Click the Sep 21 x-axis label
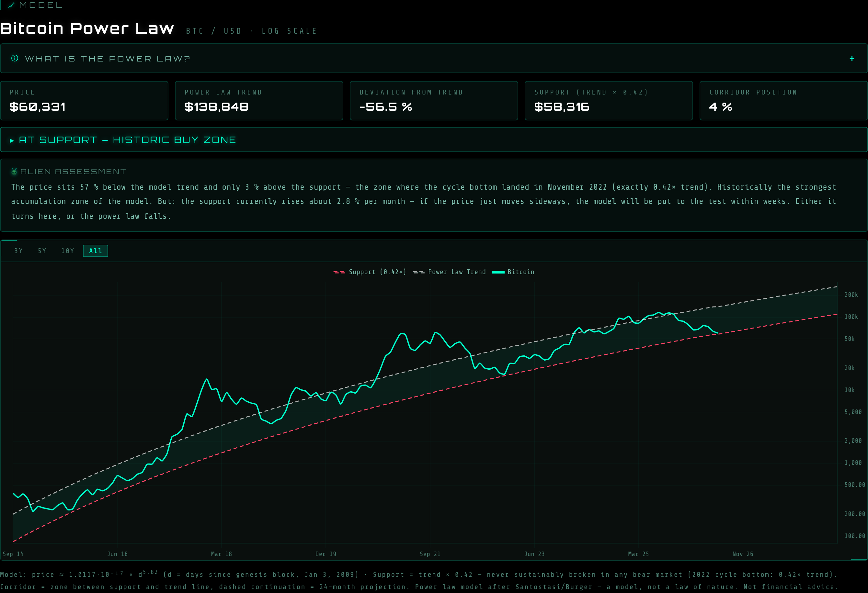The height and width of the screenshot is (593, 868). click(430, 554)
